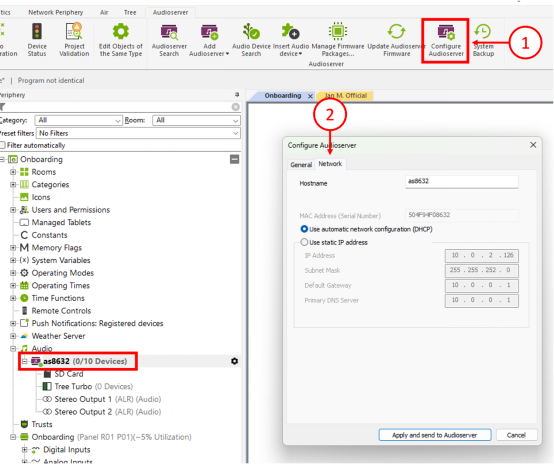Cancel the Configure Audioserver dialog
This screenshot has width=554, height=465.
(516, 435)
